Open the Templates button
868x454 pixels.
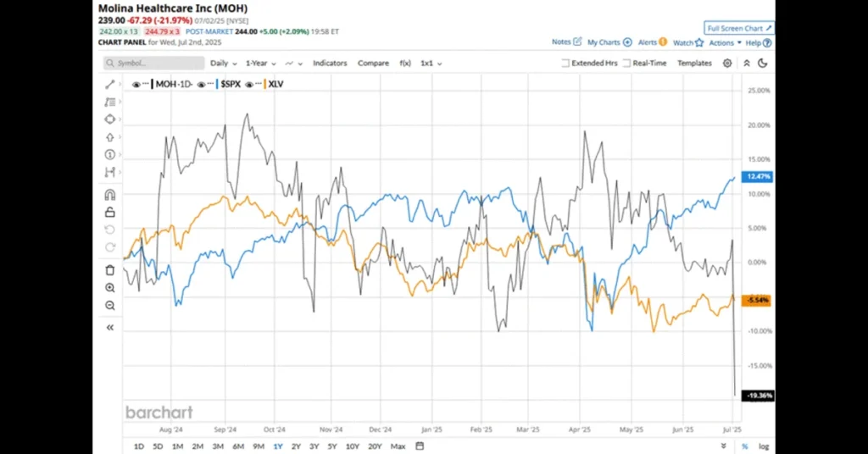coord(694,64)
